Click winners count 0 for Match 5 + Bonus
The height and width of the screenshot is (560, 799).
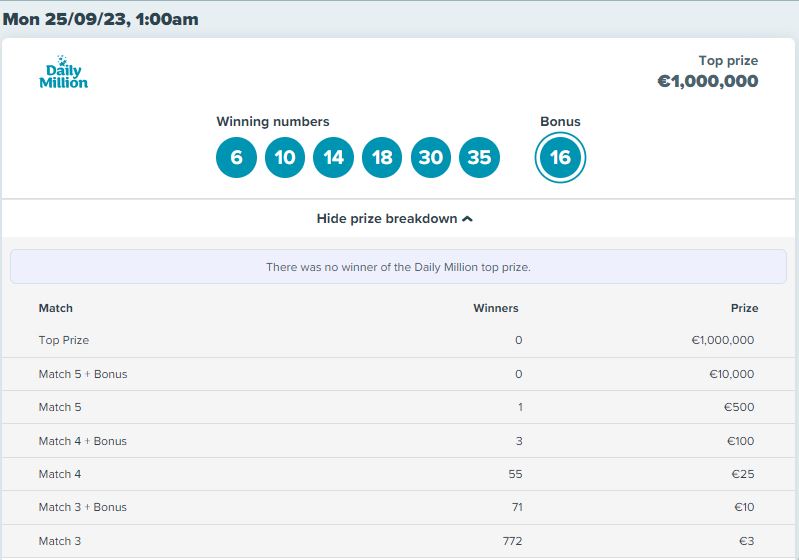coord(519,374)
